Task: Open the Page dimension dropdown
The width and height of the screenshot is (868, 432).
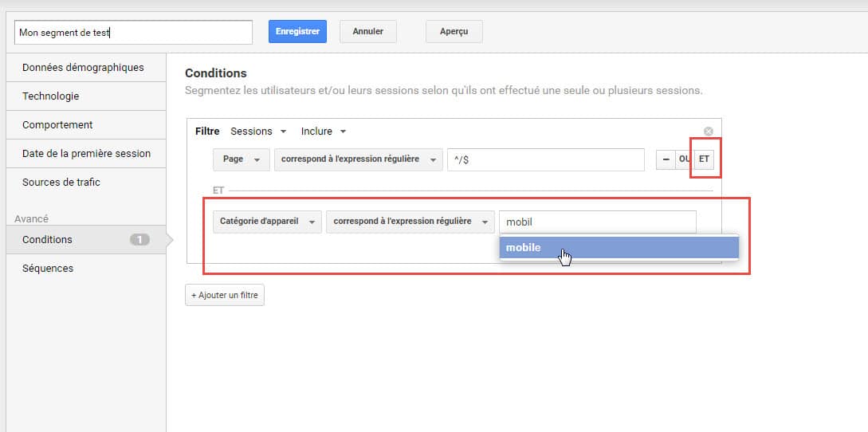Action: tap(242, 159)
